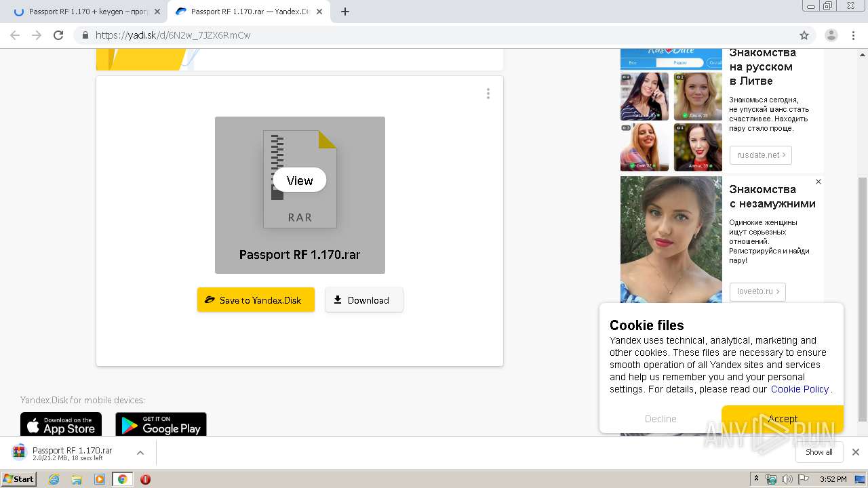Decline the cookie files notice

(x=660, y=419)
